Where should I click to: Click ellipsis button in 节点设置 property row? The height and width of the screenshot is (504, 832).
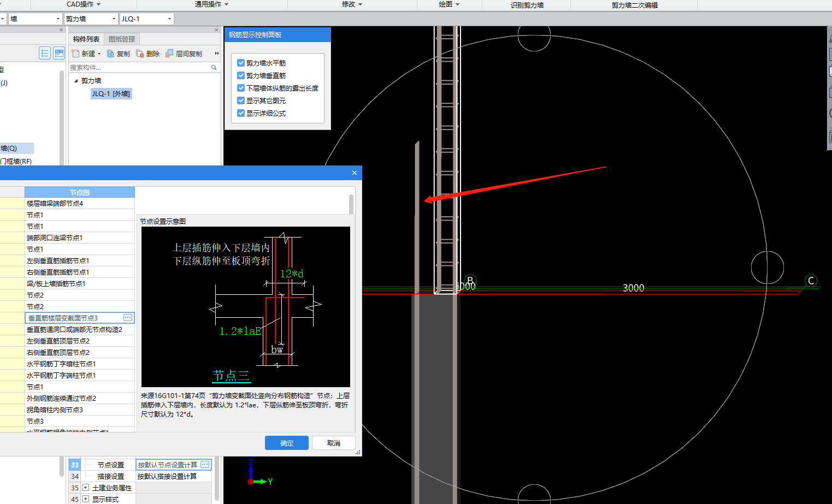[x=205, y=465]
